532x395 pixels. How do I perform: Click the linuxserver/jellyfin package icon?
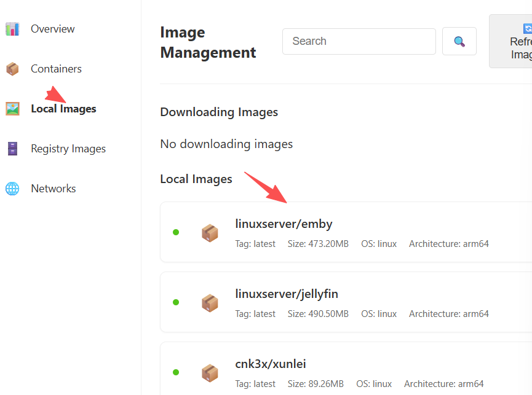click(210, 303)
